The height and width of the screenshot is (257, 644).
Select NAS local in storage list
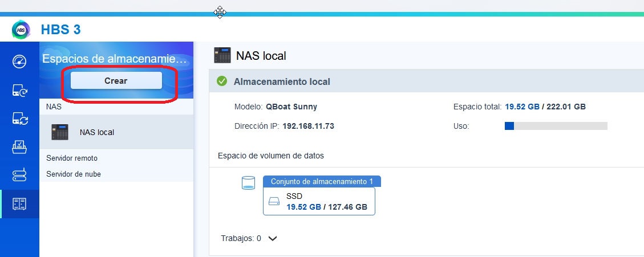pos(96,132)
